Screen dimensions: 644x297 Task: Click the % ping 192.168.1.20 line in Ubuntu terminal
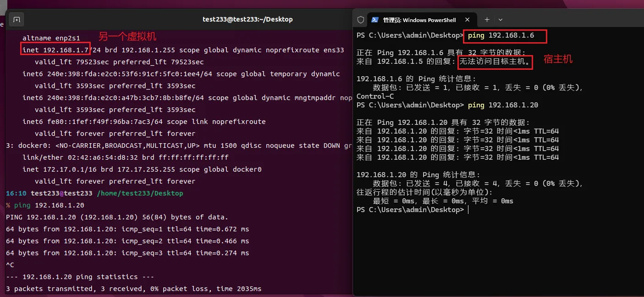(45, 205)
